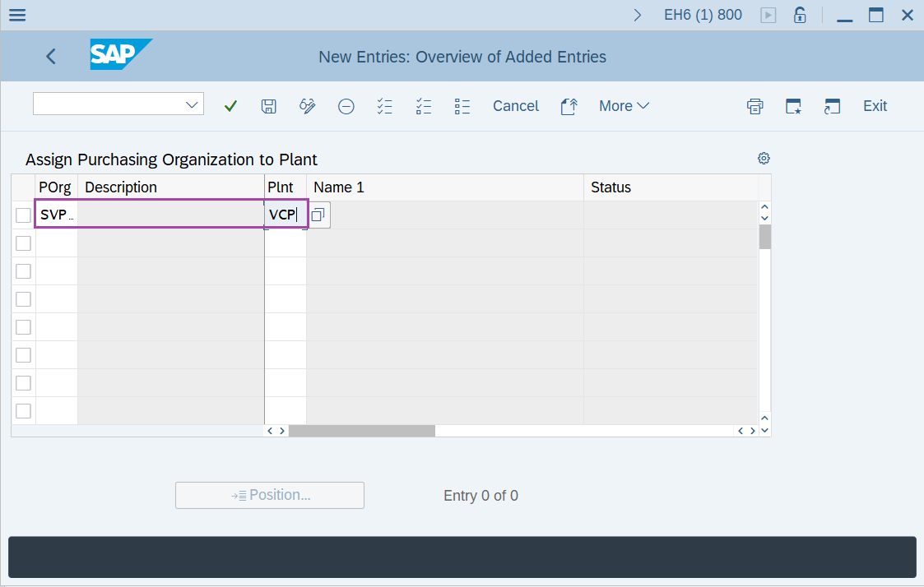Click the green checkmark to confirm entries
This screenshot has height=587, width=924.
(230, 105)
